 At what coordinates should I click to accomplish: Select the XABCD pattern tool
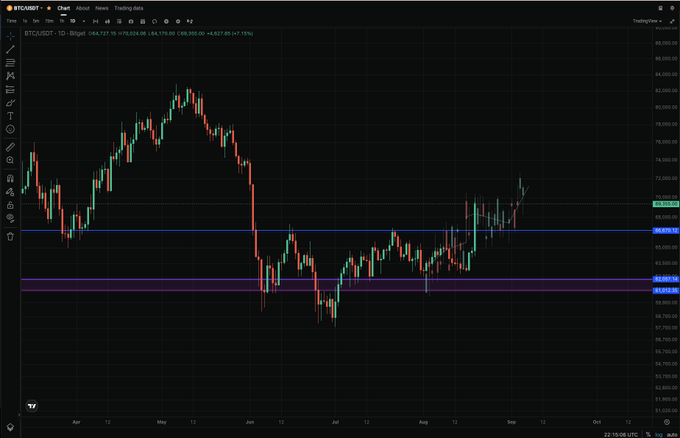(10, 76)
